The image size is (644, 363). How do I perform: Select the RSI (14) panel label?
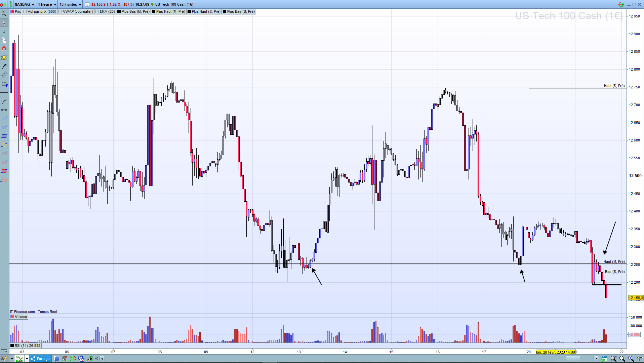26,346
